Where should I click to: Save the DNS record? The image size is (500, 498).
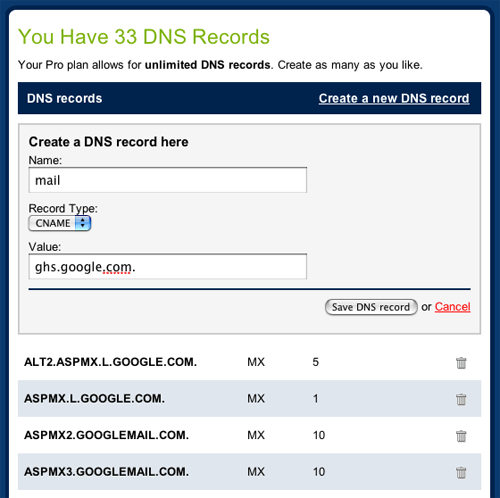pyautogui.click(x=371, y=307)
